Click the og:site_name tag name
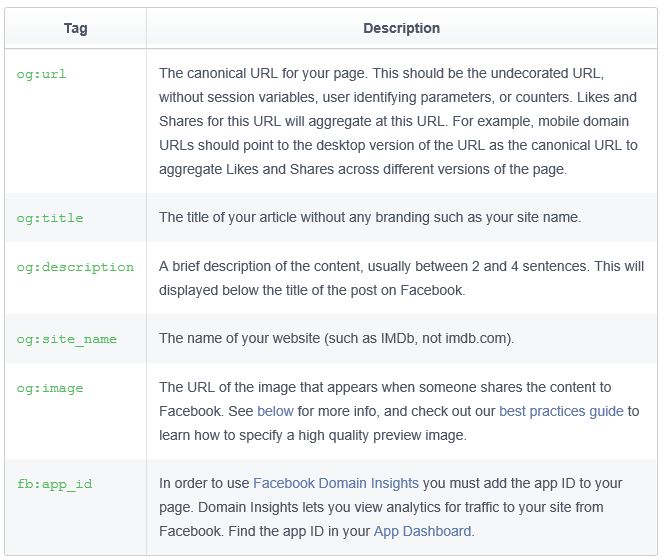The image size is (669, 558). [x=67, y=340]
